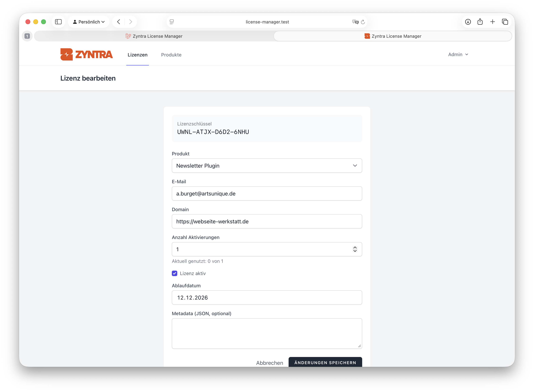The height and width of the screenshot is (392, 534).
Task: Open the Persönlich profile dropdown
Action: click(89, 22)
